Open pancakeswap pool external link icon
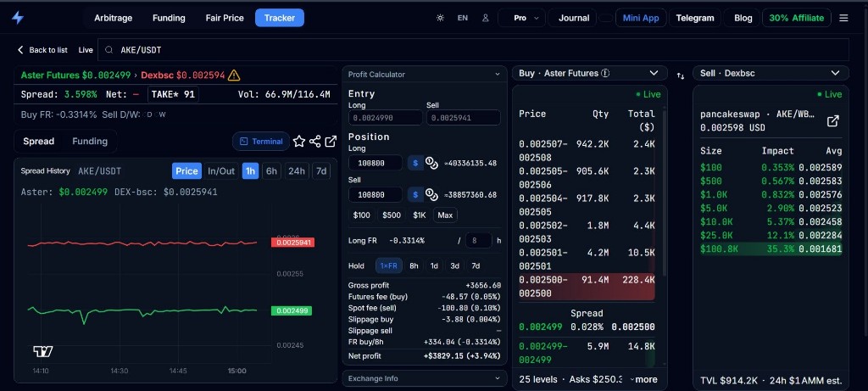This screenshot has width=868, height=391. coord(832,120)
